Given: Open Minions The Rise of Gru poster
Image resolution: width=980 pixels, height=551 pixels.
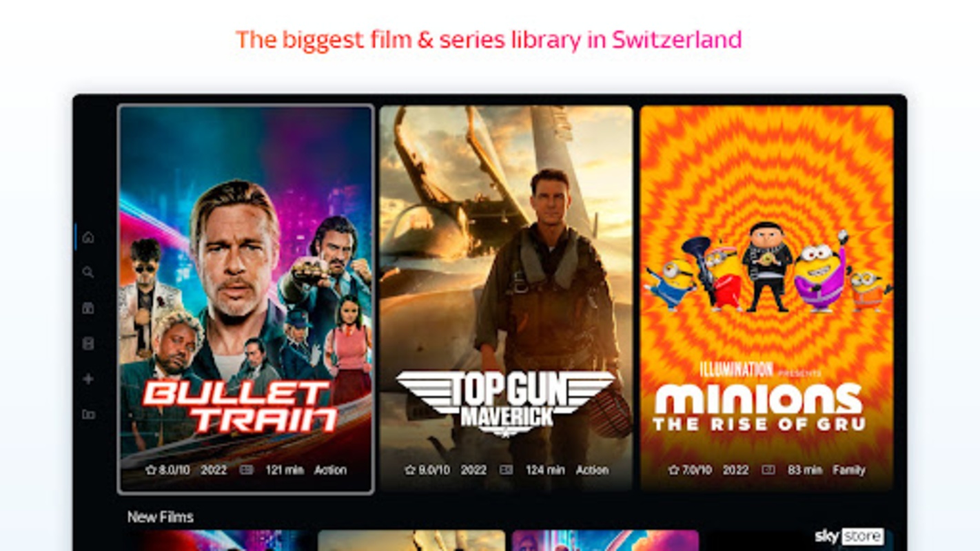Looking at the screenshot, I should click(x=767, y=299).
